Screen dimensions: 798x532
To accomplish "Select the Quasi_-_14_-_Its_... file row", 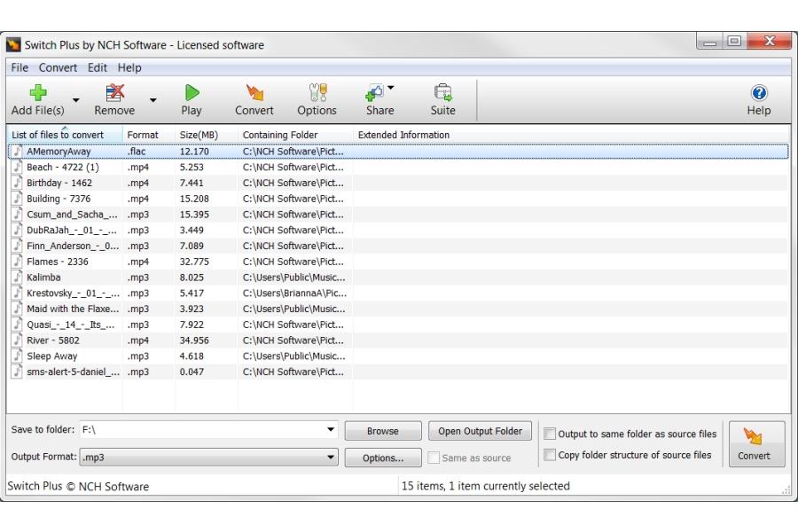I will tap(398, 325).
